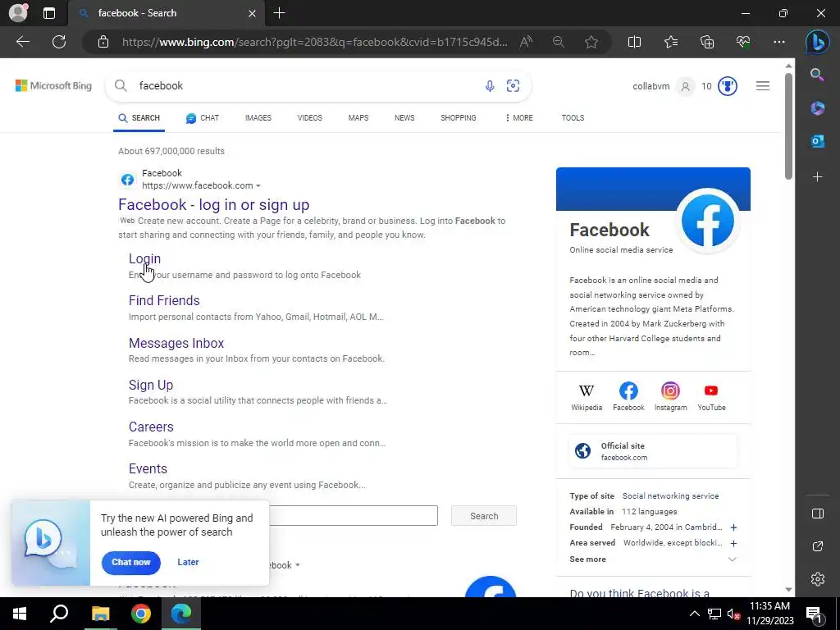The image size is (840, 630).
Task: Click the open link in new window sidebar icon
Action: pyautogui.click(x=818, y=546)
